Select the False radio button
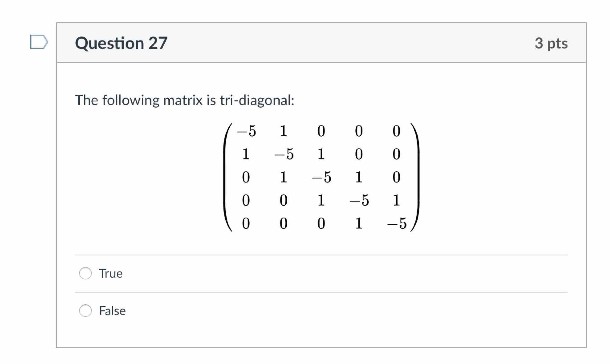 85,311
